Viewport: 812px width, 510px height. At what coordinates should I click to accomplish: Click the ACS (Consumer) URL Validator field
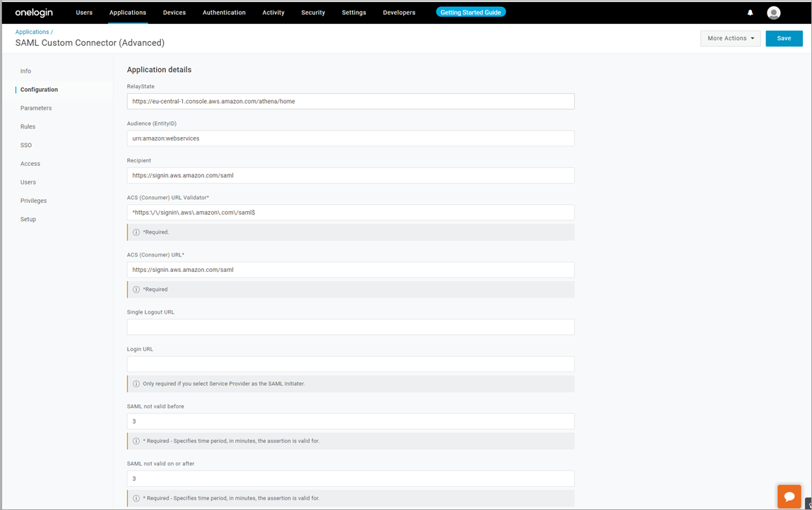[351, 213]
